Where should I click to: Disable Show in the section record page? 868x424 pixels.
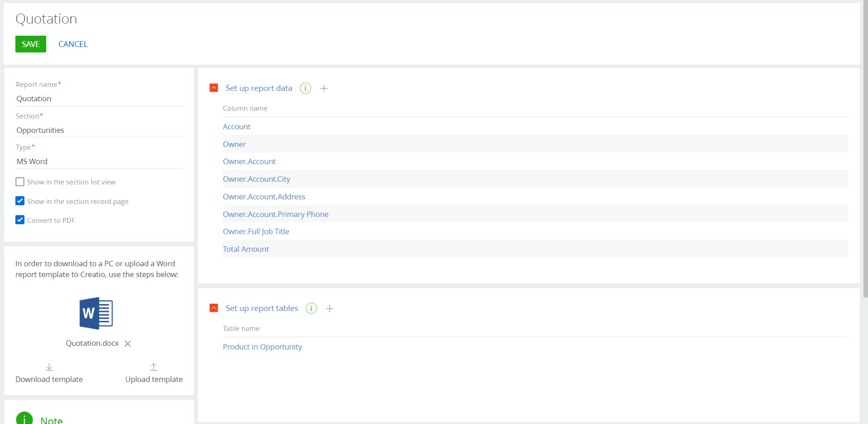point(19,201)
